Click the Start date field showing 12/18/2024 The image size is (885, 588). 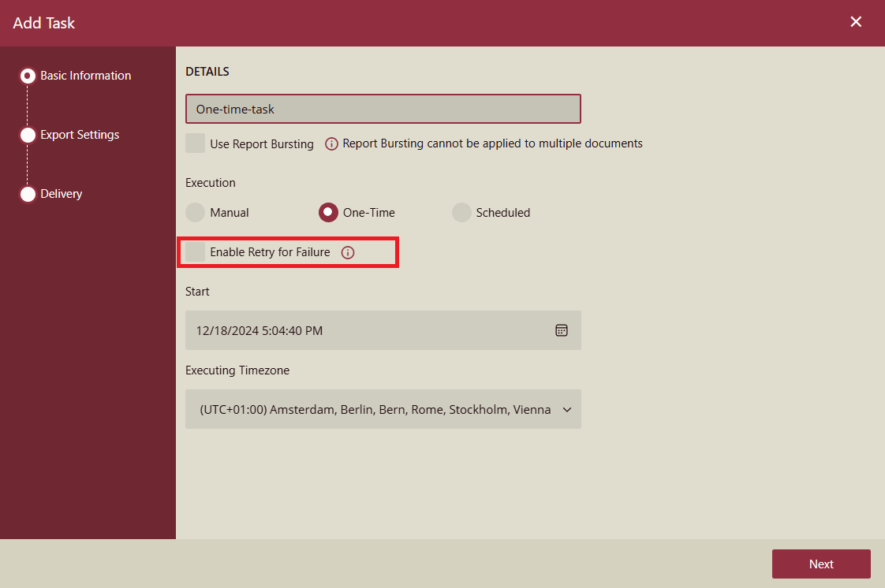(x=383, y=330)
